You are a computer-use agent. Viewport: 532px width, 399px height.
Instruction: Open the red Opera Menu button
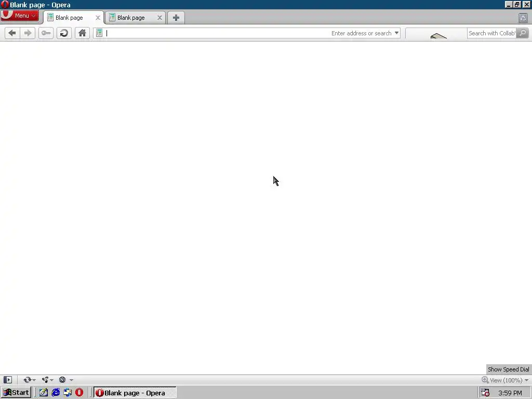[x=19, y=16]
